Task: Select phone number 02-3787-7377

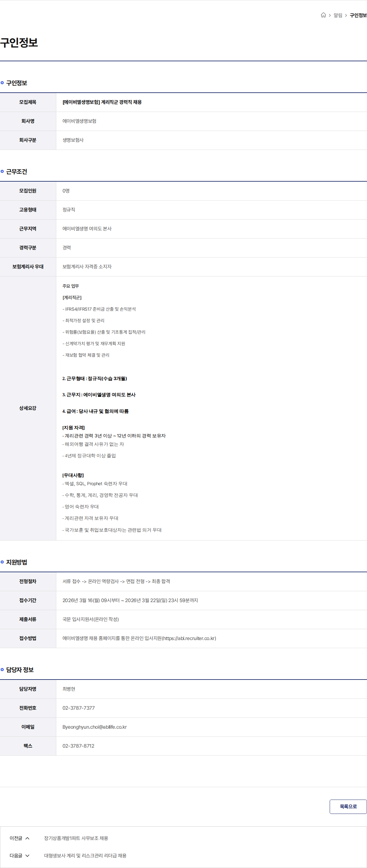Action: (x=78, y=708)
